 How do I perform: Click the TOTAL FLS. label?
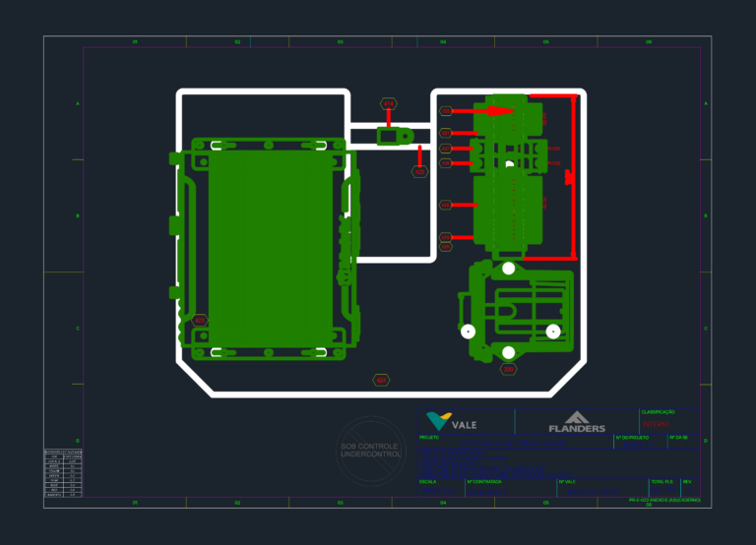(661, 482)
